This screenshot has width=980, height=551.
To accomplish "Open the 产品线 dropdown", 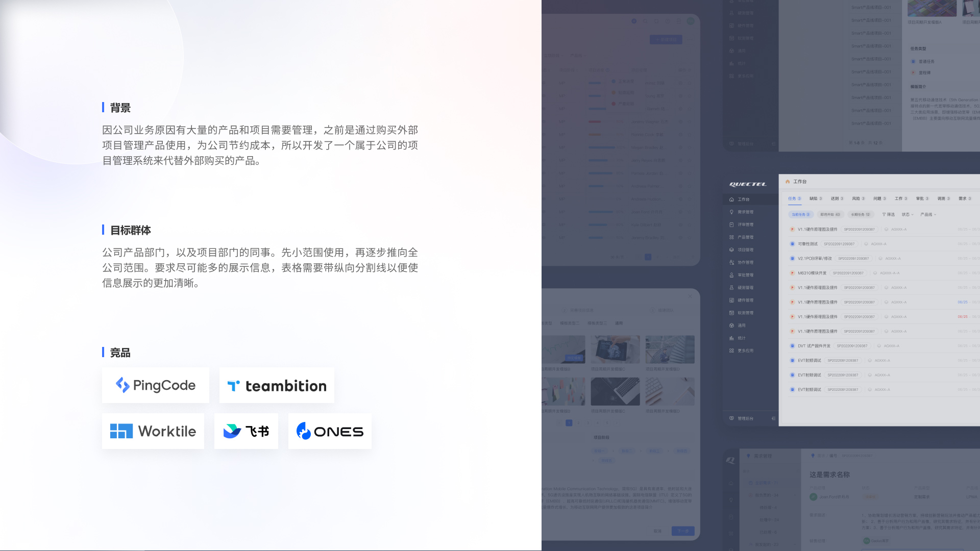I will tap(928, 215).
